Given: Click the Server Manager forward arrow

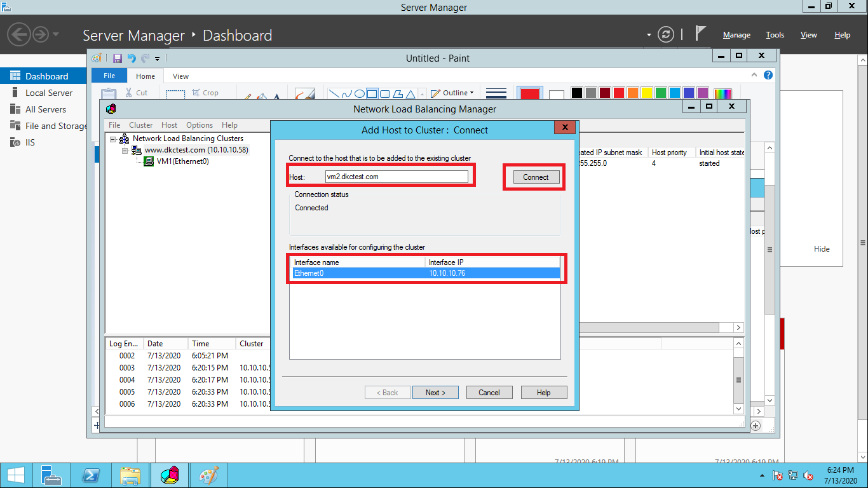Looking at the screenshot, I should coord(41,34).
